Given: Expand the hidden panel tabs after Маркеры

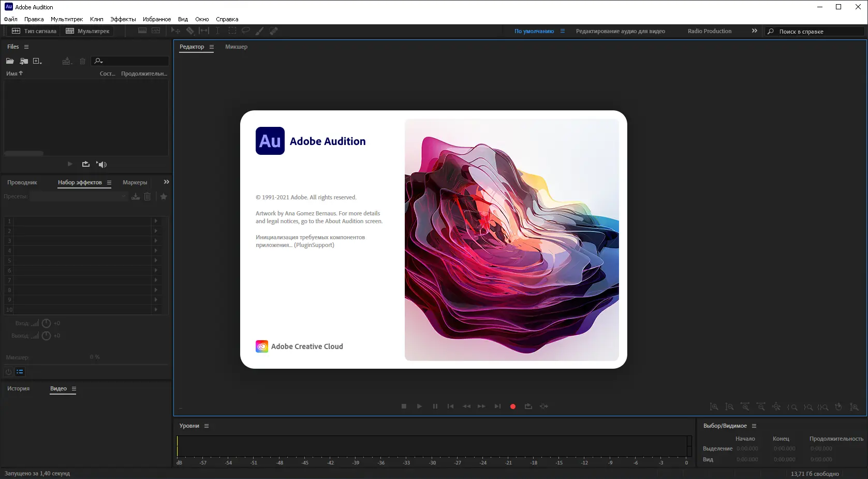Looking at the screenshot, I should 166,182.
